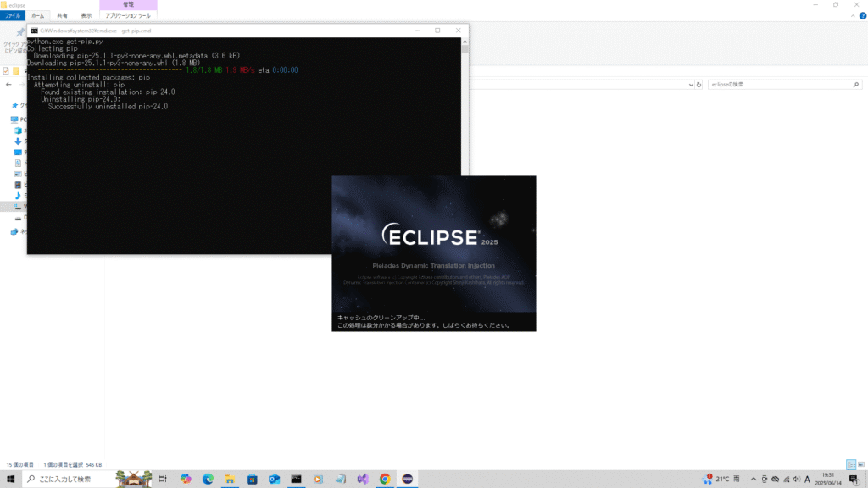Open the media player taskbar icon
This screenshot has width=868, height=488.
[x=319, y=479]
